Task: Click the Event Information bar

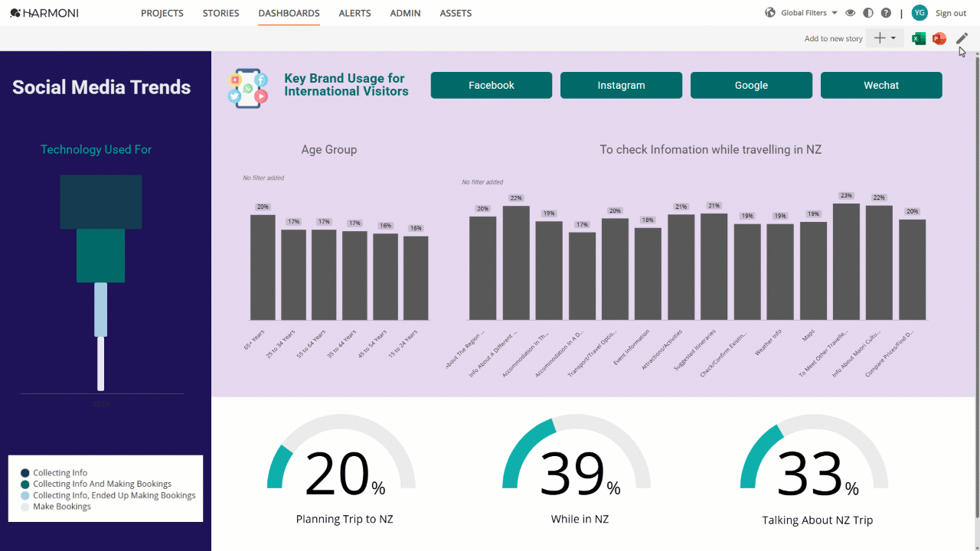Action: point(648,274)
